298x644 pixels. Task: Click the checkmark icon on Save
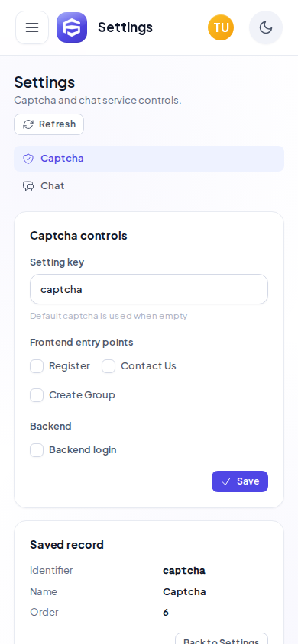[x=226, y=481]
